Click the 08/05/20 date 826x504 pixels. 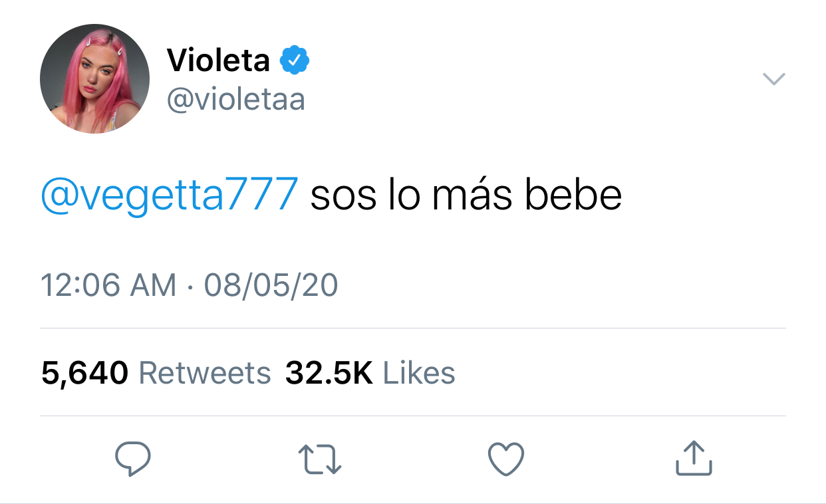[271, 285]
